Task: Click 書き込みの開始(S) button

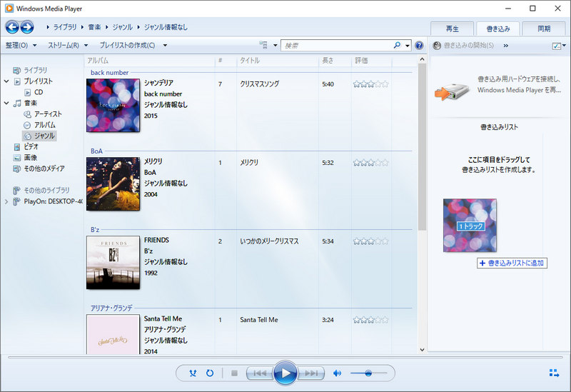Action: 463,46
